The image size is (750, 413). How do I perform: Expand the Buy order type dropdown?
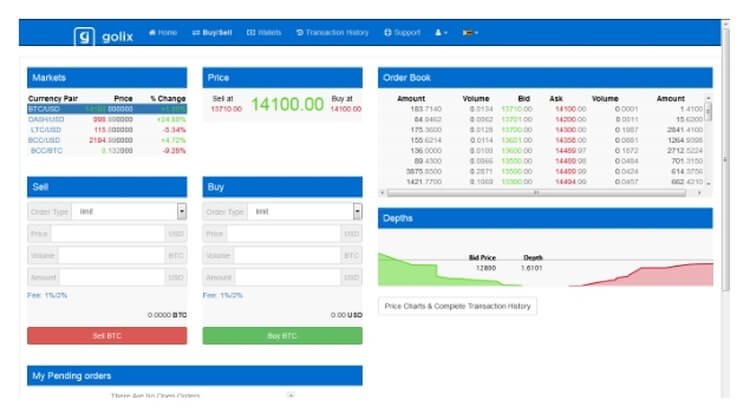pyautogui.click(x=357, y=212)
